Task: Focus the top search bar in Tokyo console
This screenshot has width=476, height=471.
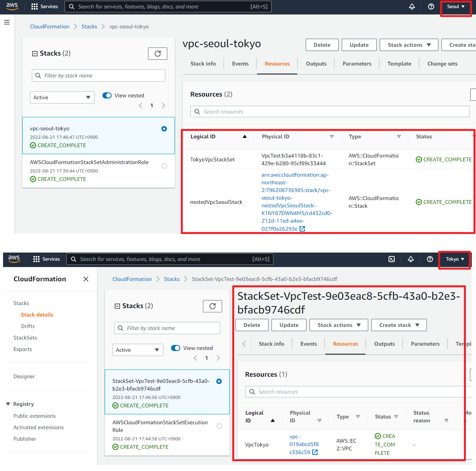Action: pos(170,259)
